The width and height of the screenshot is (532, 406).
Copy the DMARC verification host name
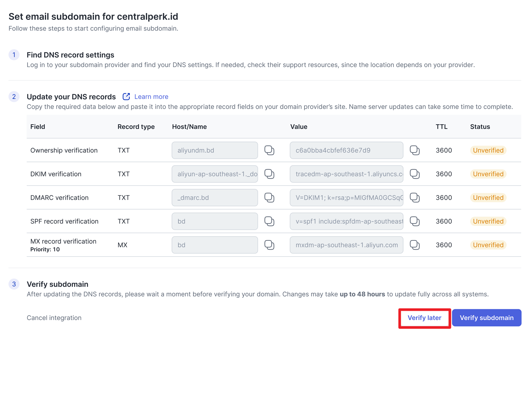tap(269, 198)
